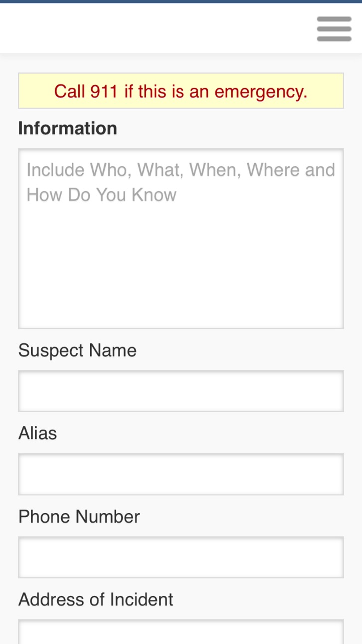
Task: Click the bold Information label
Action: pos(68,128)
